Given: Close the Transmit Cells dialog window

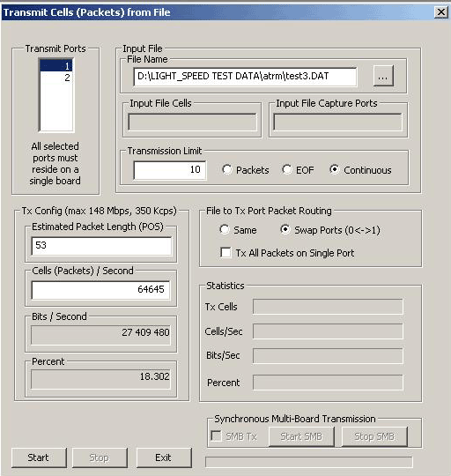Looking at the screenshot, I should point(441,12).
